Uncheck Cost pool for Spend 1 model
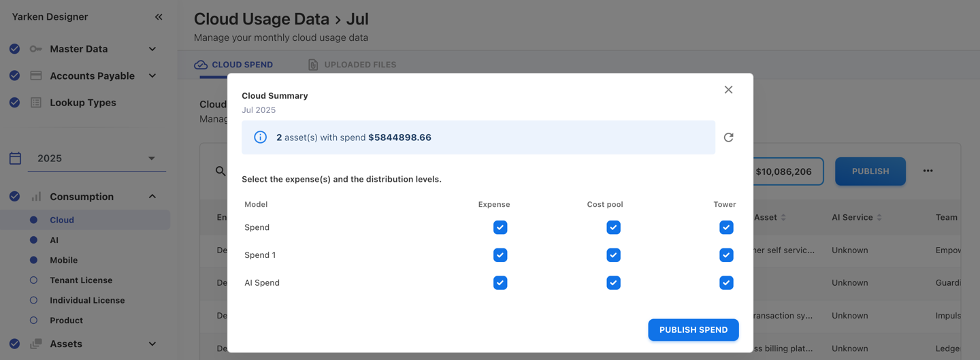Image resolution: width=980 pixels, height=360 pixels. click(x=613, y=255)
